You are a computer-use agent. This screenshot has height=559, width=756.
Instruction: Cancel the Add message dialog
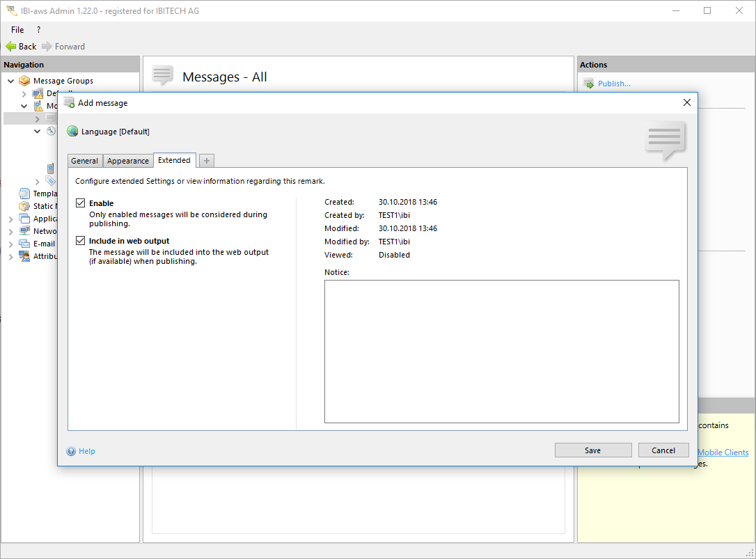tap(663, 450)
